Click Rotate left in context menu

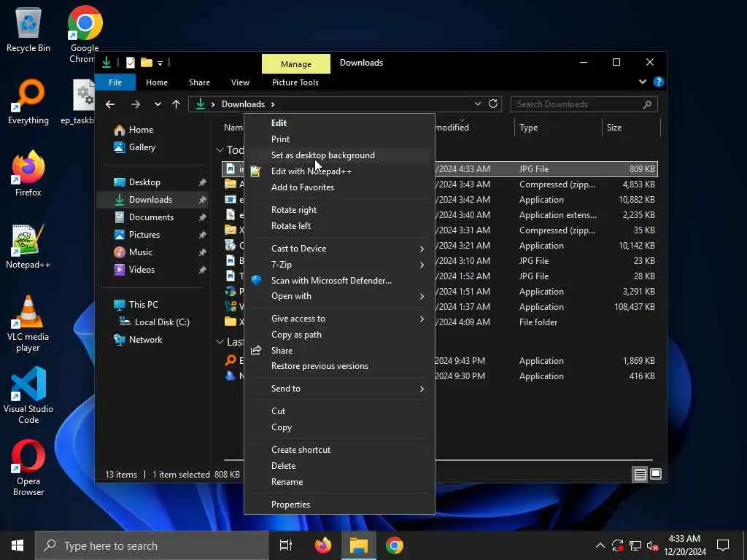point(339,226)
